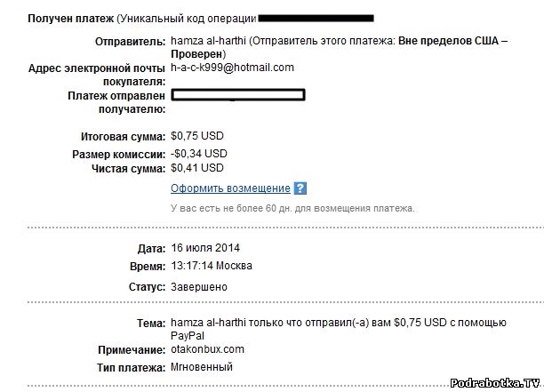Screen dimensions: 544x392
Task: Open the "Оформить возмещение" refund link
Action: tap(230, 188)
